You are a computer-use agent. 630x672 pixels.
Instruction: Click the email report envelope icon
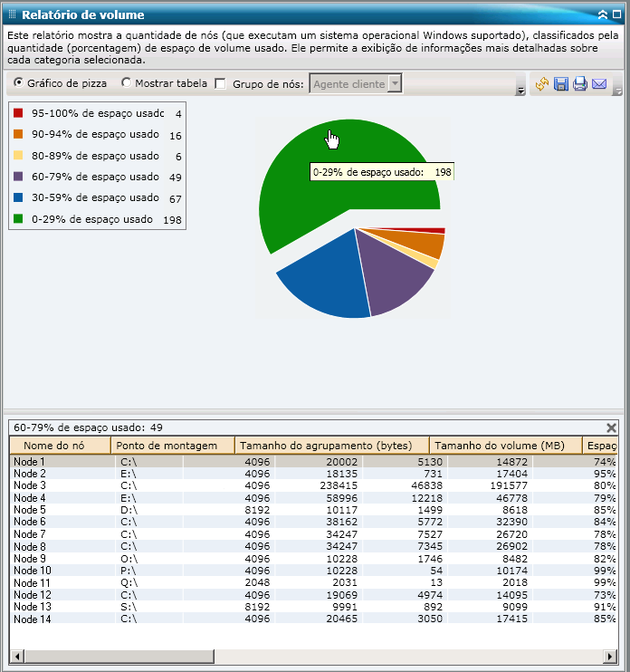click(599, 83)
